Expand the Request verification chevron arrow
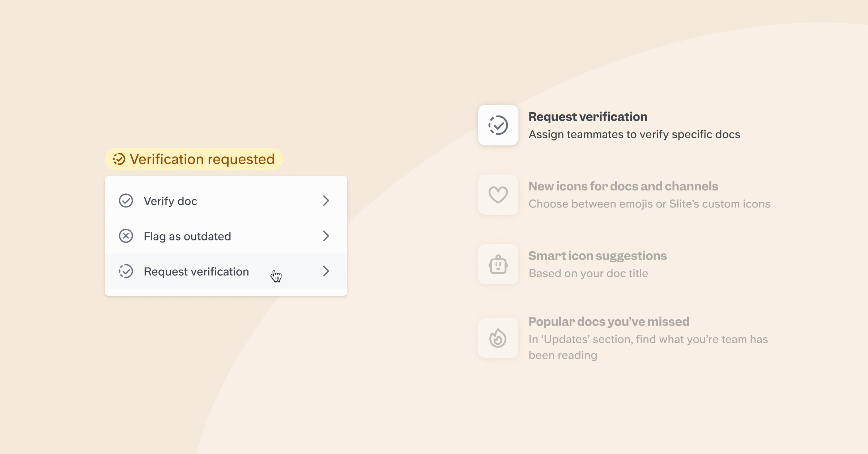This screenshot has height=454, width=868. click(x=326, y=271)
